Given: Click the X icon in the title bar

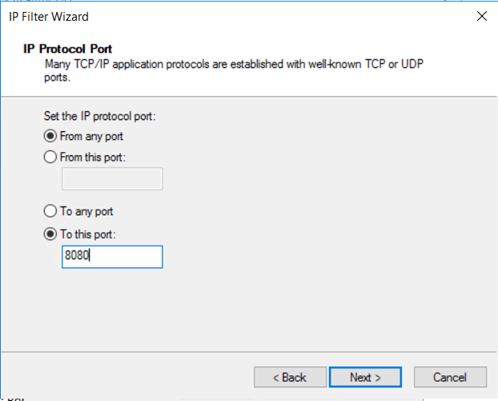Looking at the screenshot, I should coord(482,16).
